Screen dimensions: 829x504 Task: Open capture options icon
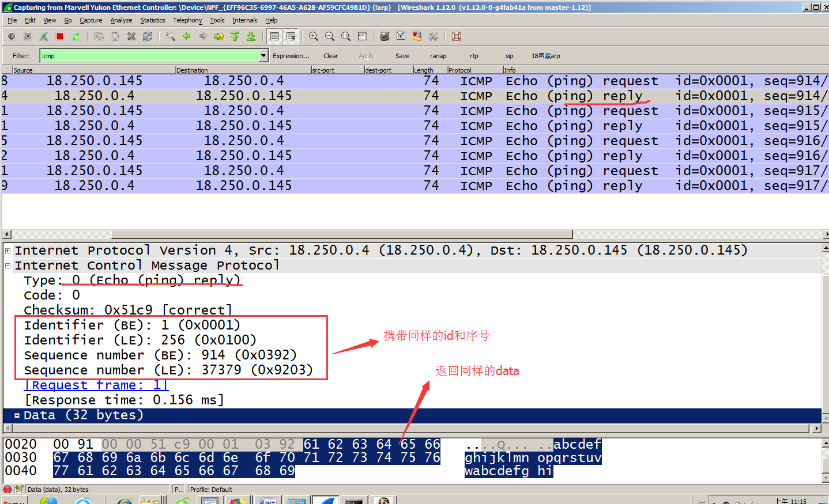point(28,36)
